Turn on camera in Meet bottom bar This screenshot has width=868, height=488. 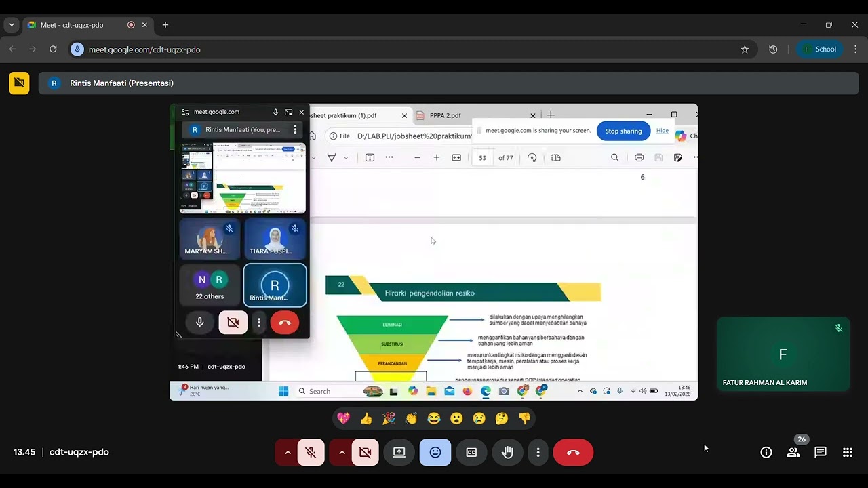[366, 452]
